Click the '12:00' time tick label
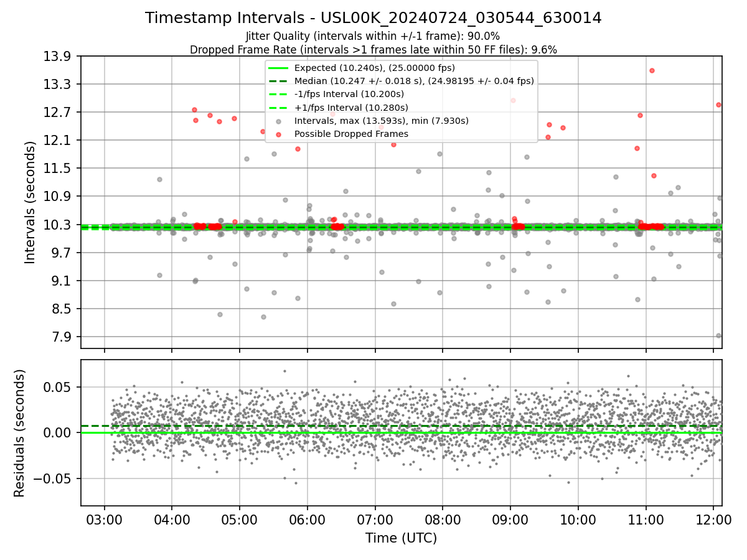 [714, 519]
